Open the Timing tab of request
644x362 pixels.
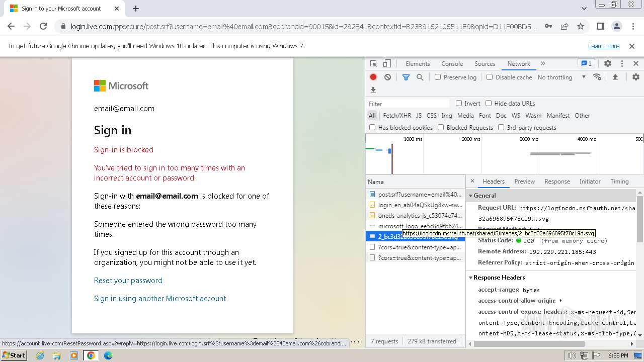[x=619, y=182]
